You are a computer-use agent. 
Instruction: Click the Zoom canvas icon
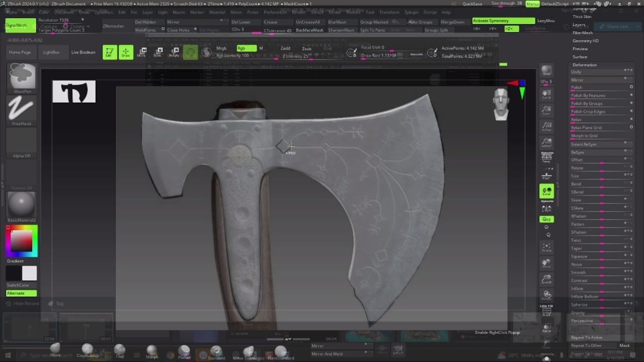tap(546, 111)
